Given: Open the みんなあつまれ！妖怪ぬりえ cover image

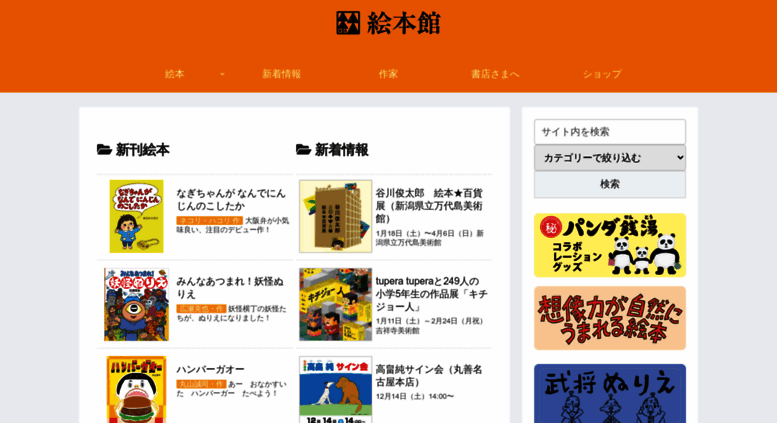Looking at the screenshot, I should pyautogui.click(x=136, y=305).
